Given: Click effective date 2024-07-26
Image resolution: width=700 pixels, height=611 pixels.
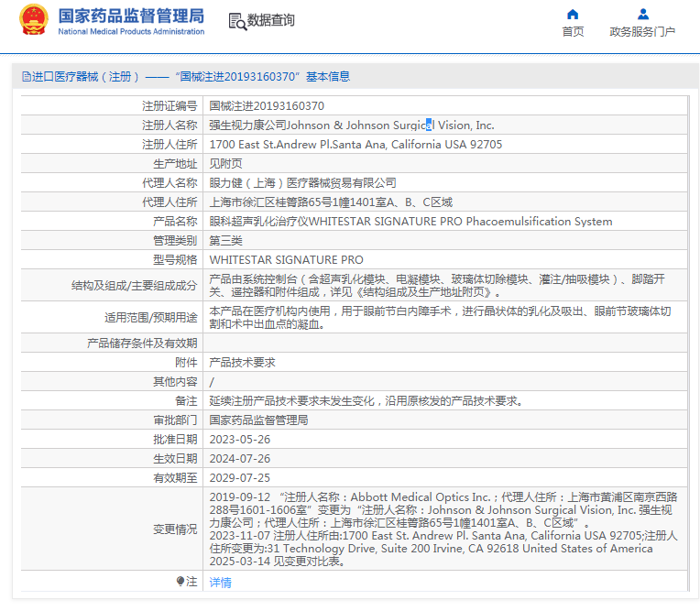Looking at the screenshot, I should pos(240,459).
